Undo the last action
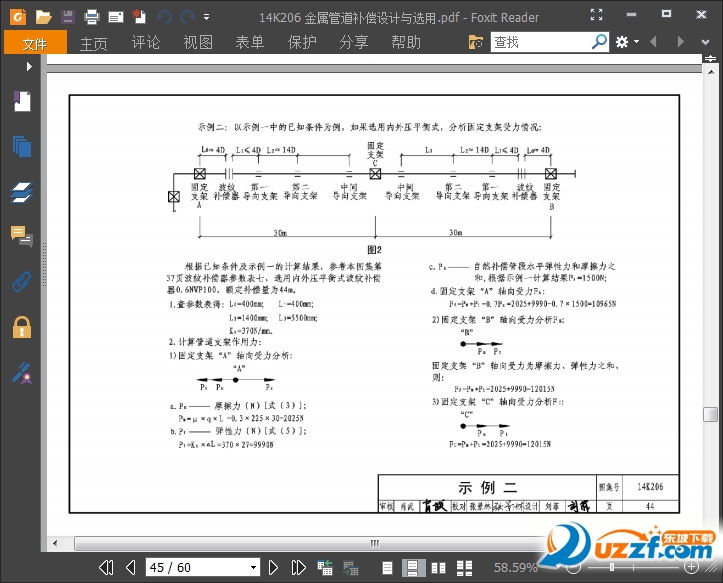The height and width of the screenshot is (583, 723). click(x=164, y=18)
